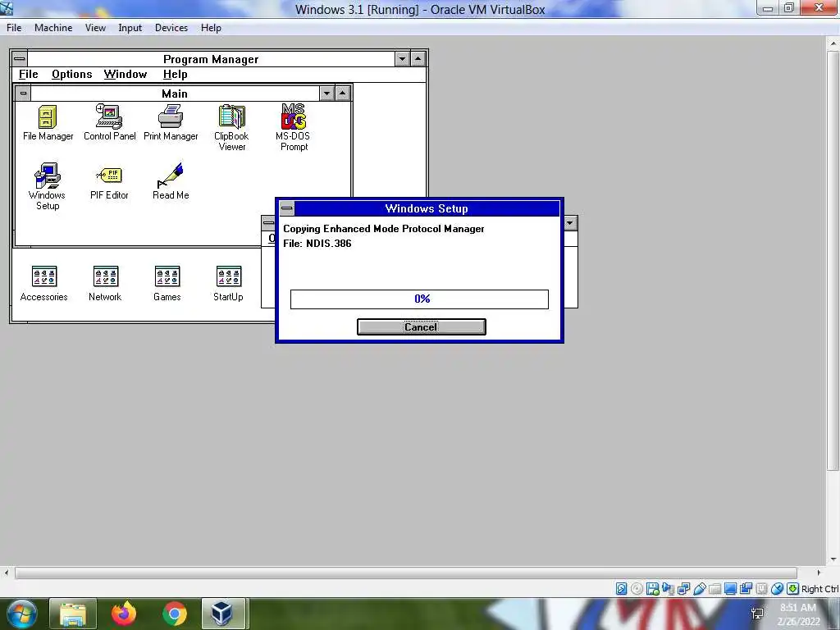Click VirtualBox display settings indicator
Screen dimensions: 840x630
coord(730,589)
